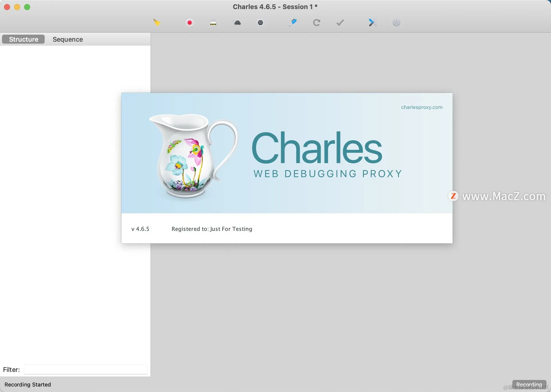Click the yellow minimize window button
The height and width of the screenshot is (392, 551).
17,7
